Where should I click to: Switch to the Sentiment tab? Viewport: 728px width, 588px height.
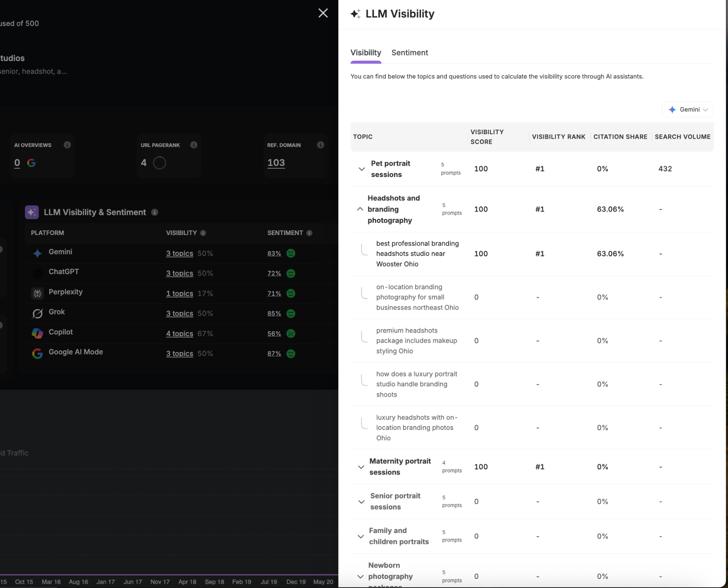(x=410, y=53)
